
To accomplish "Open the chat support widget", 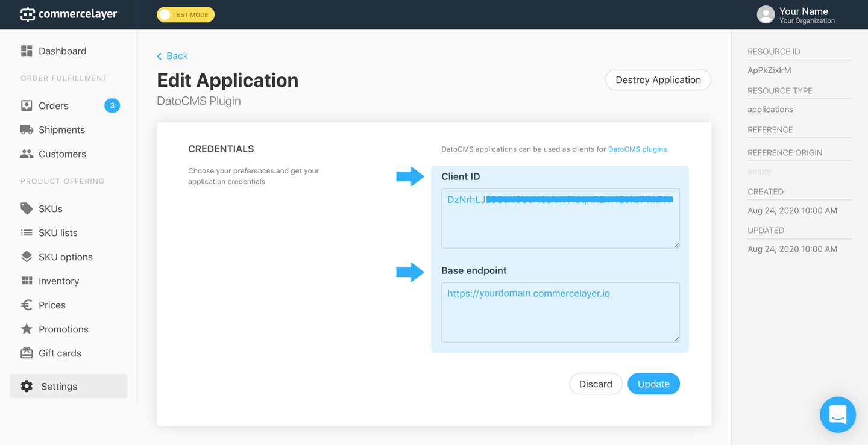I will click(838, 414).
